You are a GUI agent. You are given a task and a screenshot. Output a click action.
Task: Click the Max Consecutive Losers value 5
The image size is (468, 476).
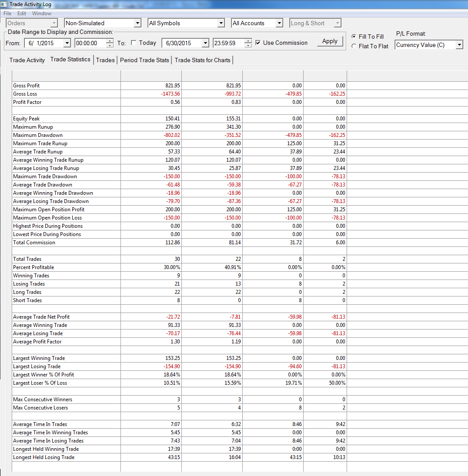pyautogui.click(x=179, y=408)
